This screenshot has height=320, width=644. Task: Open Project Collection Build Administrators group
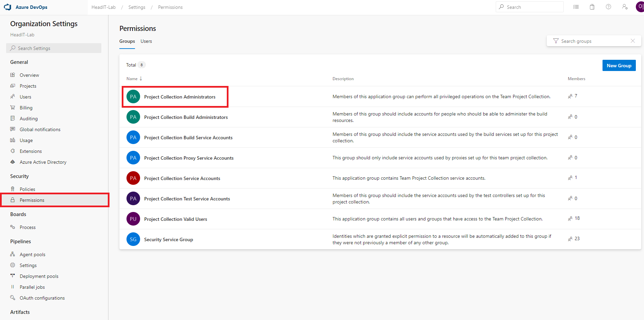[186, 117]
